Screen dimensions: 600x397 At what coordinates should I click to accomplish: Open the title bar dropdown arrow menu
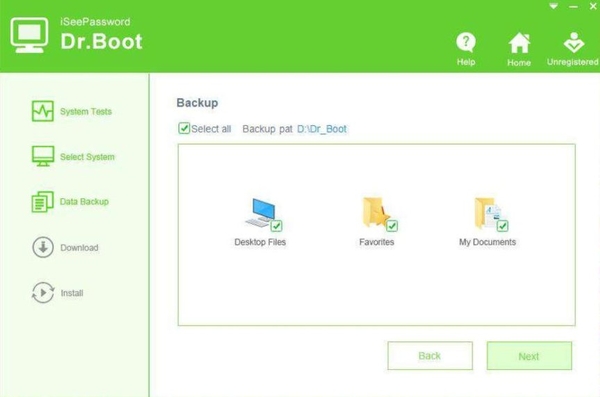point(553,6)
